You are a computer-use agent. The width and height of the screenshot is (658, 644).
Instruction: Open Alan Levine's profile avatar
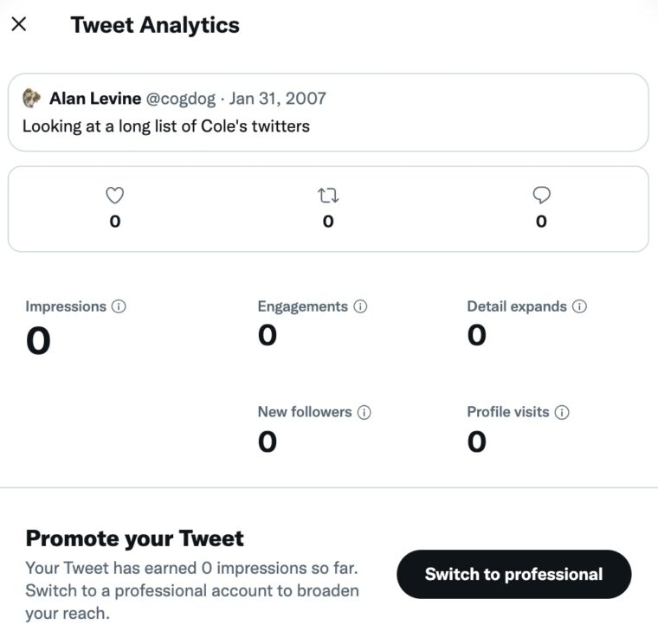pyautogui.click(x=32, y=98)
